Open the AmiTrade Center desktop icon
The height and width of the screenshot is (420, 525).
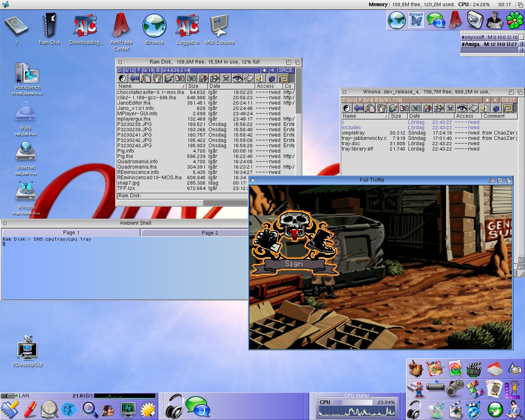click(x=121, y=32)
